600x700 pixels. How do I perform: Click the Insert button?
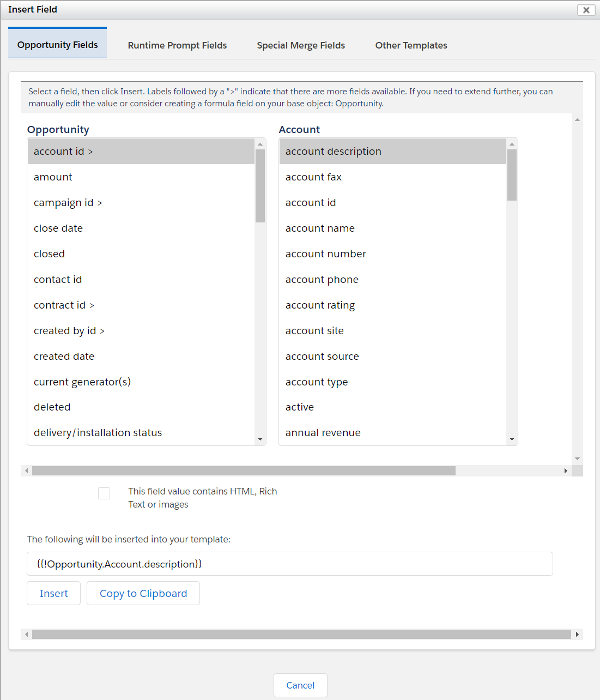(54, 593)
